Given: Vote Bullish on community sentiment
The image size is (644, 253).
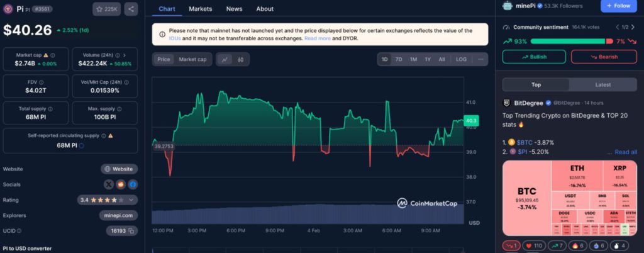Looking at the screenshot, I should (534, 57).
